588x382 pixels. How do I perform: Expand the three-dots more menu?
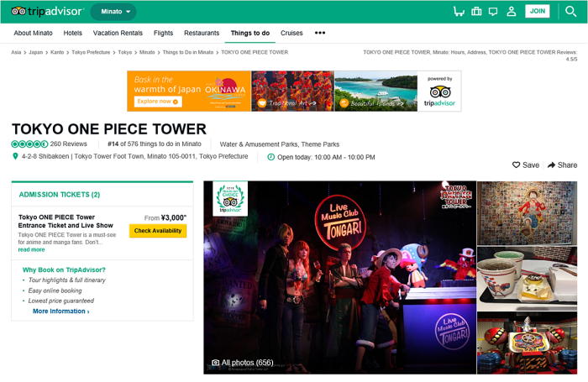(x=320, y=33)
